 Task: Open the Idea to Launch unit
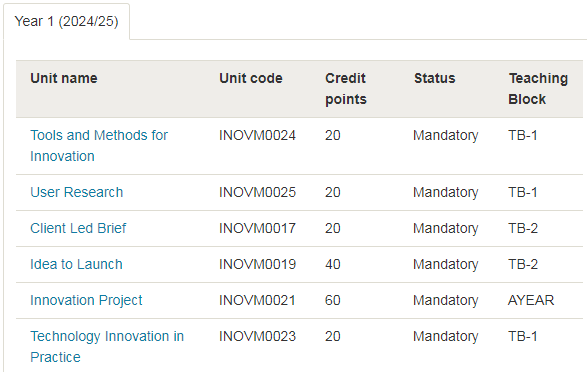(x=76, y=264)
